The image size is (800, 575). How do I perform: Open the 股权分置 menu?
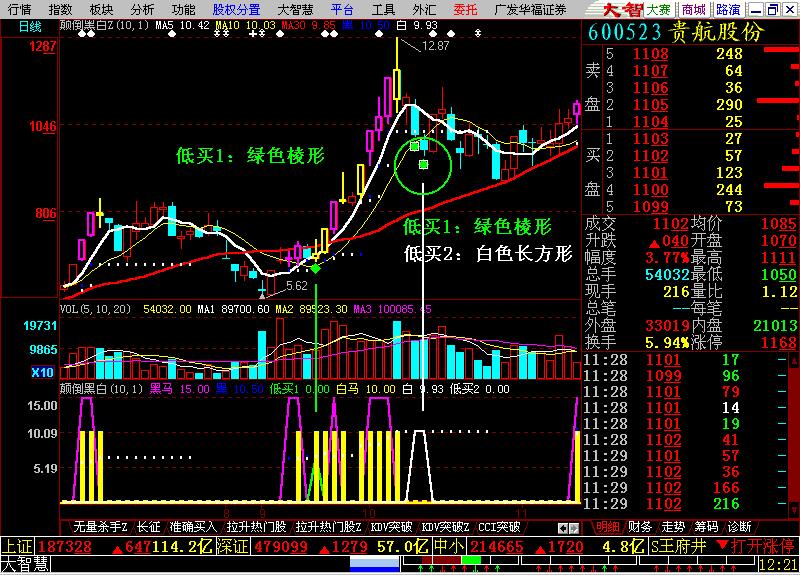[x=236, y=9]
